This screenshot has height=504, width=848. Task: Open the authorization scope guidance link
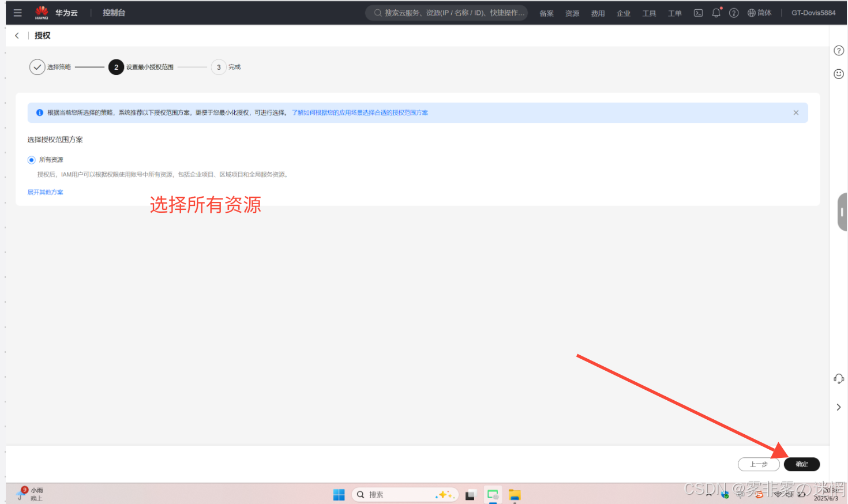click(359, 112)
